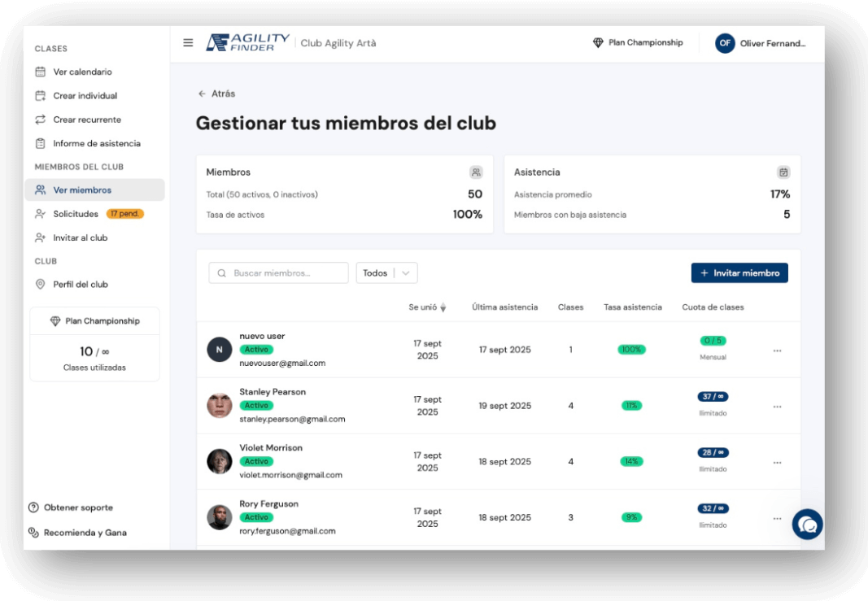Click Violet Morrison's profile photo
The height and width of the screenshot is (601, 868).
click(x=219, y=462)
